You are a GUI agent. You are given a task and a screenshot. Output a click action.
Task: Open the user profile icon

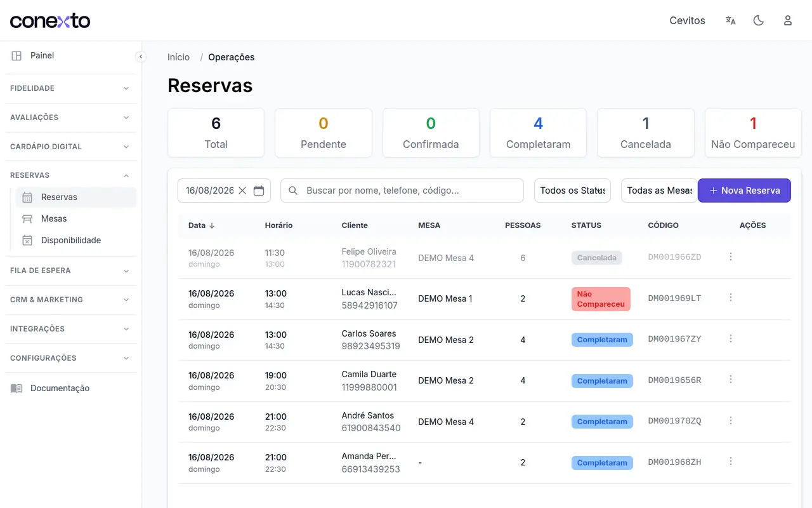coord(788,20)
